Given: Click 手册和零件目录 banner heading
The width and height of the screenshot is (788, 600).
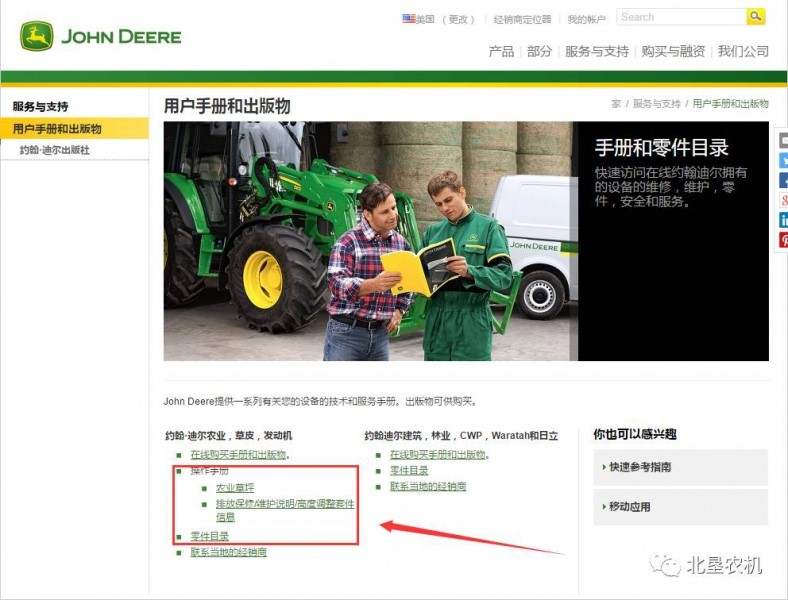Looking at the screenshot, I should click(x=661, y=148).
